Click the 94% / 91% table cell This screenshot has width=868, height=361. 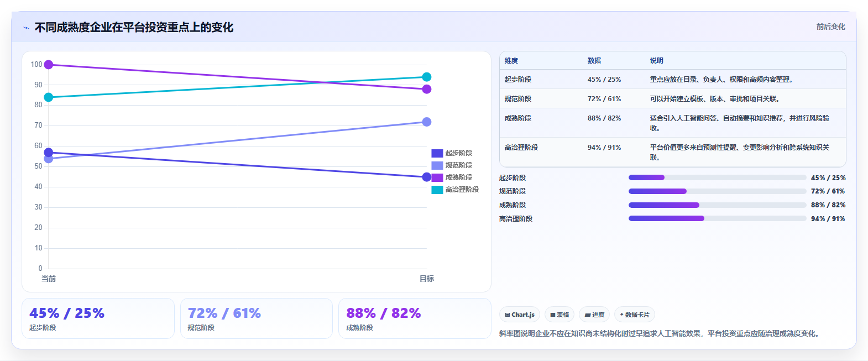pyautogui.click(x=604, y=148)
